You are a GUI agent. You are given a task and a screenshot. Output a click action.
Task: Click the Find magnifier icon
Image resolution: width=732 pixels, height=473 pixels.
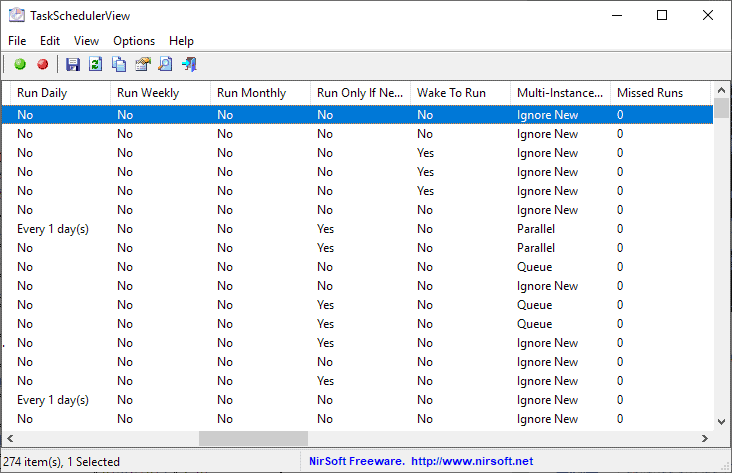165,64
